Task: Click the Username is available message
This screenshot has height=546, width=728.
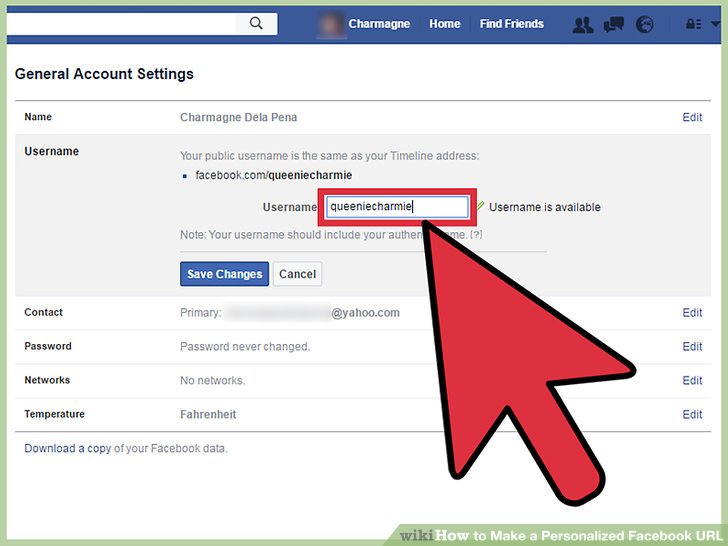Action: pos(545,207)
